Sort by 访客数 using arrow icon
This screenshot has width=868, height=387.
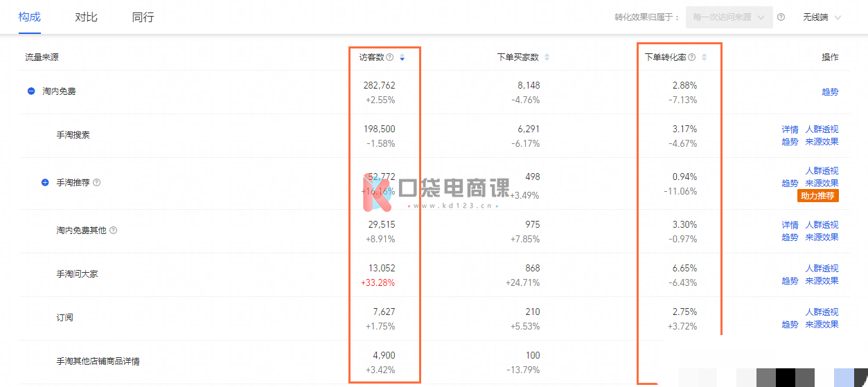coord(402,57)
